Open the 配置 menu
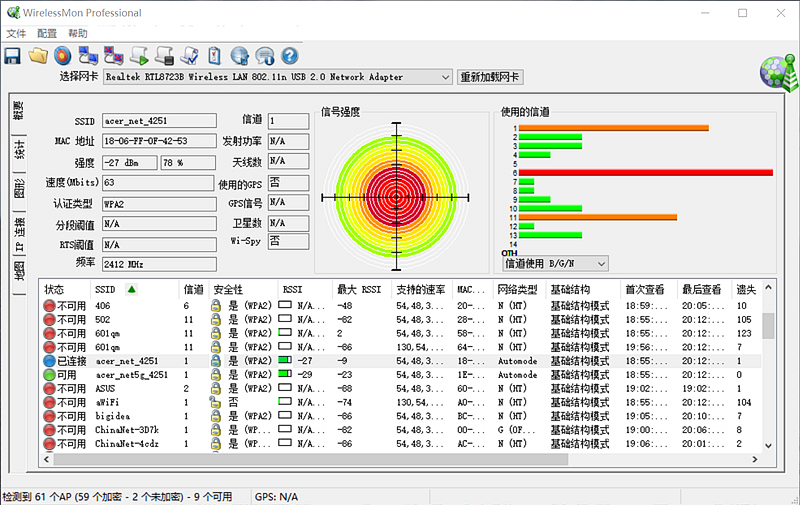Viewport: 800px width, 505px height. [x=47, y=33]
